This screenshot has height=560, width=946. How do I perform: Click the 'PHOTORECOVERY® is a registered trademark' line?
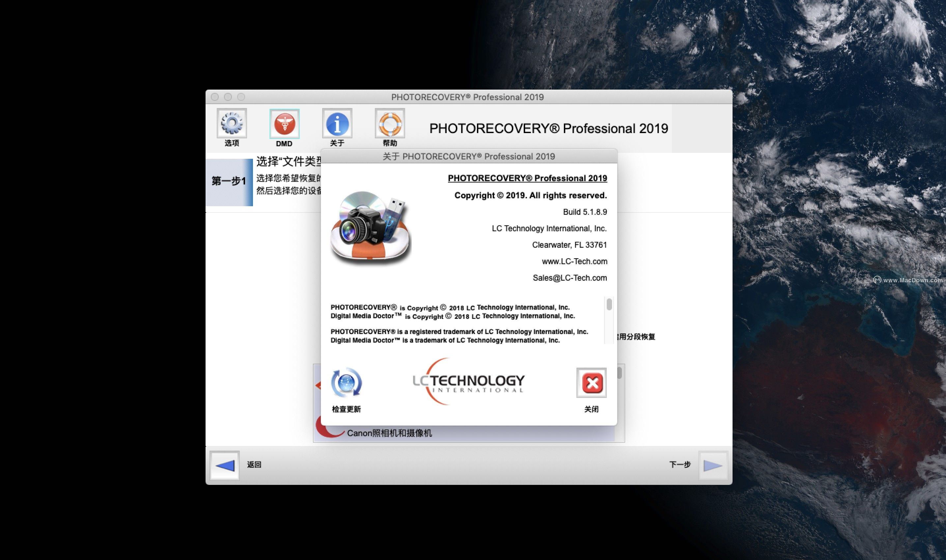tap(459, 332)
